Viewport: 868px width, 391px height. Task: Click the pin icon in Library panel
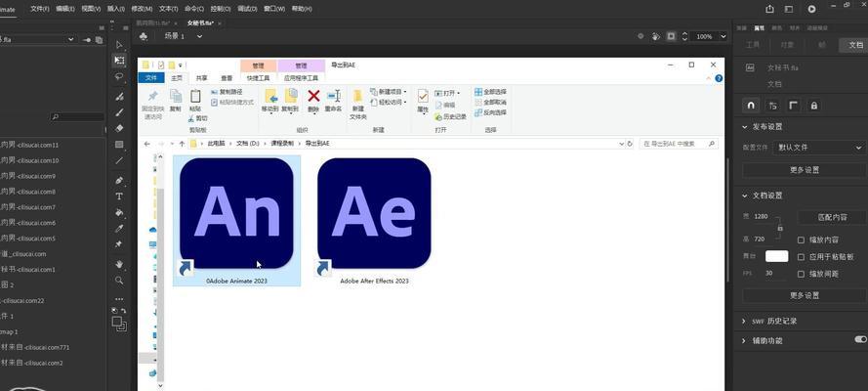[x=87, y=40]
